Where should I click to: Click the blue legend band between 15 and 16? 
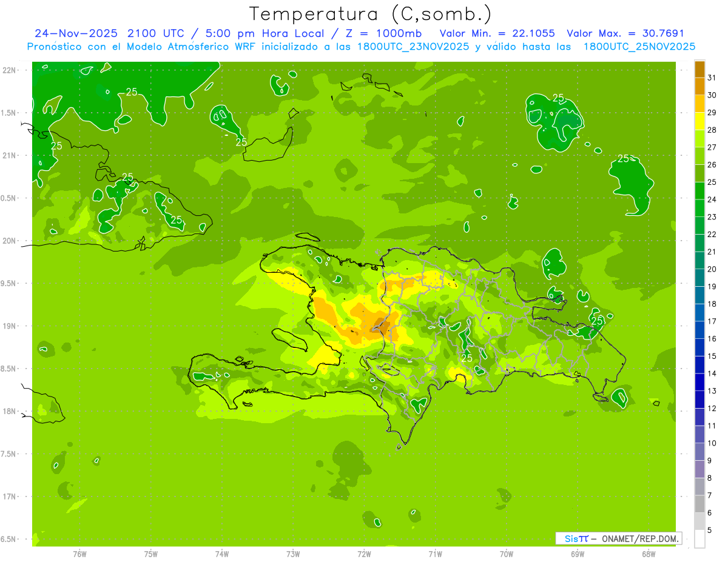pos(700,348)
